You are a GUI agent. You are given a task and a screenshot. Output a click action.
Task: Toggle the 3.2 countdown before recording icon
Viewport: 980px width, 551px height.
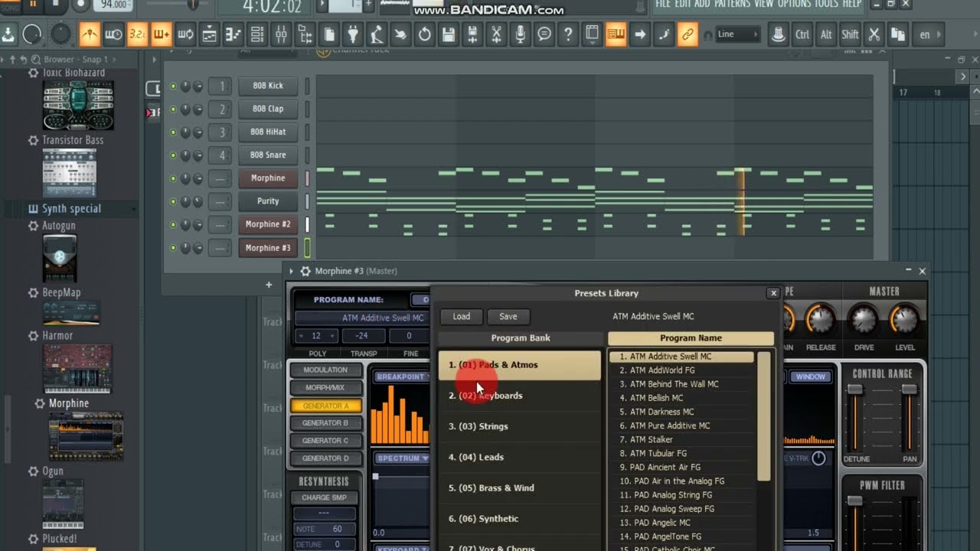[137, 34]
